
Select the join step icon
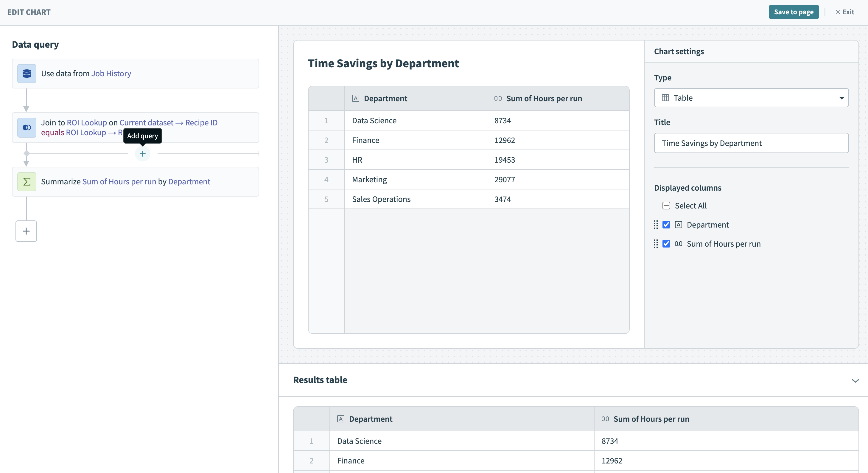[x=26, y=127]
